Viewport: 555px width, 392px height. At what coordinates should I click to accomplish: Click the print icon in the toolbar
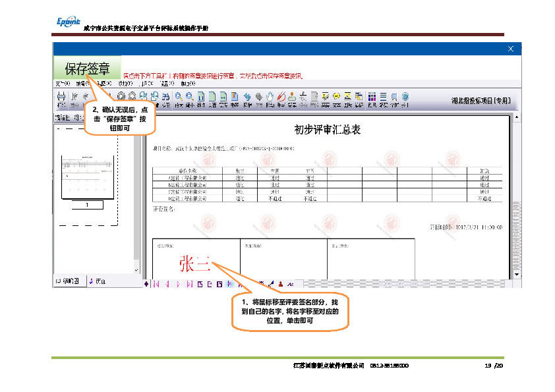(61, 96)
